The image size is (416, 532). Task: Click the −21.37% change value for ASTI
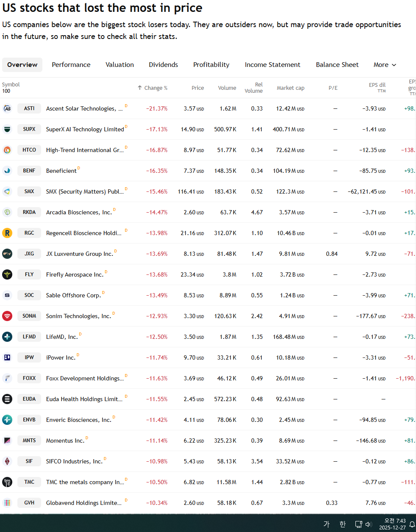coord(157,108)
